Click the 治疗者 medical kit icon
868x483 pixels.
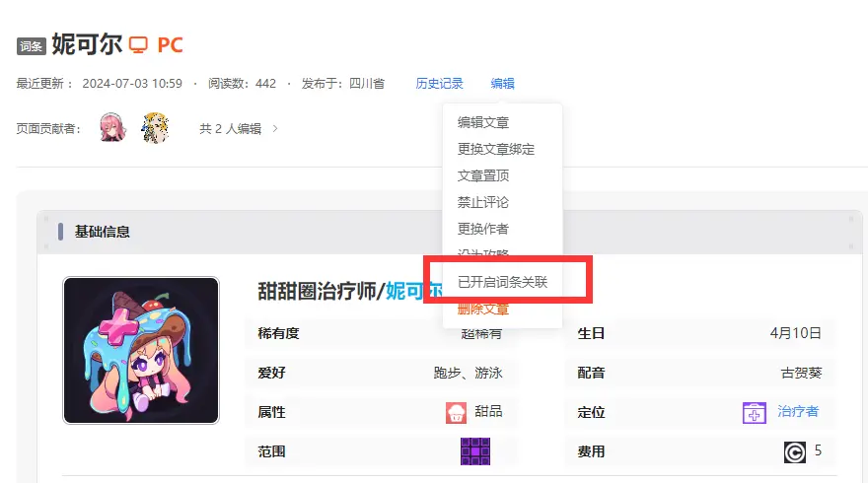click(755, 412)
